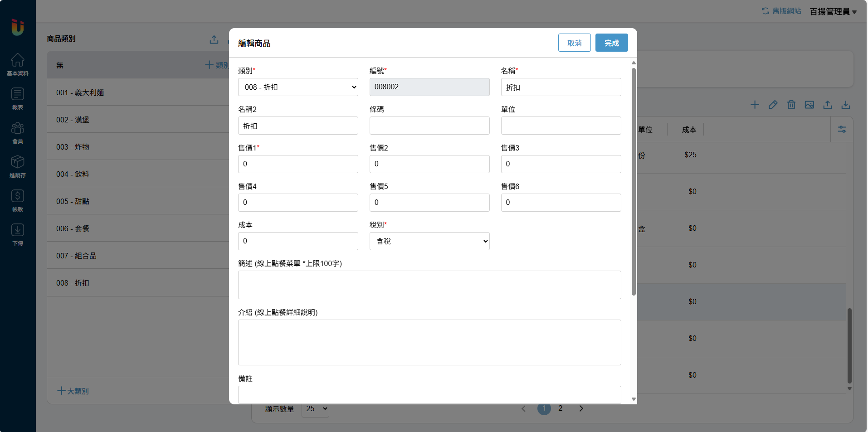Open the column filter settings icon
This screenshot has width=868, height=432.
(x=842, y=130)
